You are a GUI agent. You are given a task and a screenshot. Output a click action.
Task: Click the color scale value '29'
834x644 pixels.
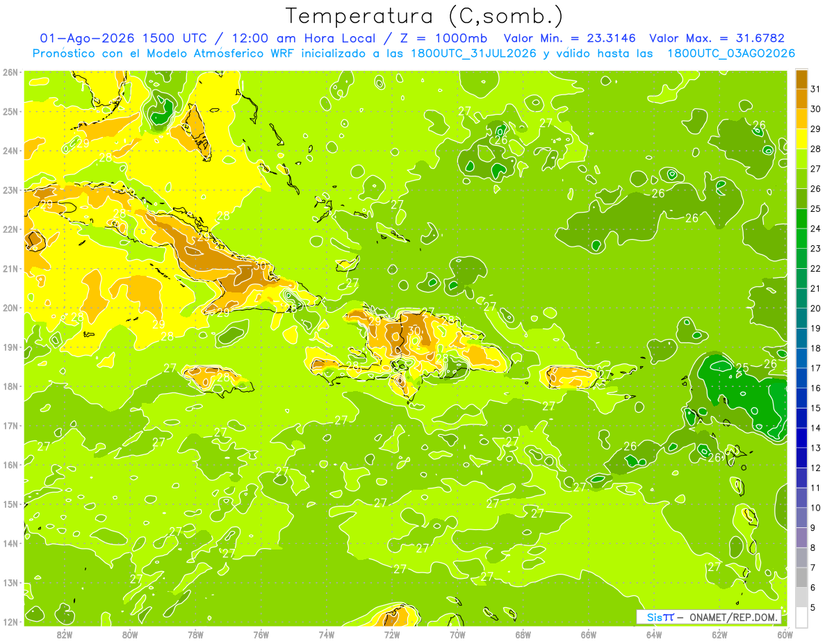tap(815, 129)
